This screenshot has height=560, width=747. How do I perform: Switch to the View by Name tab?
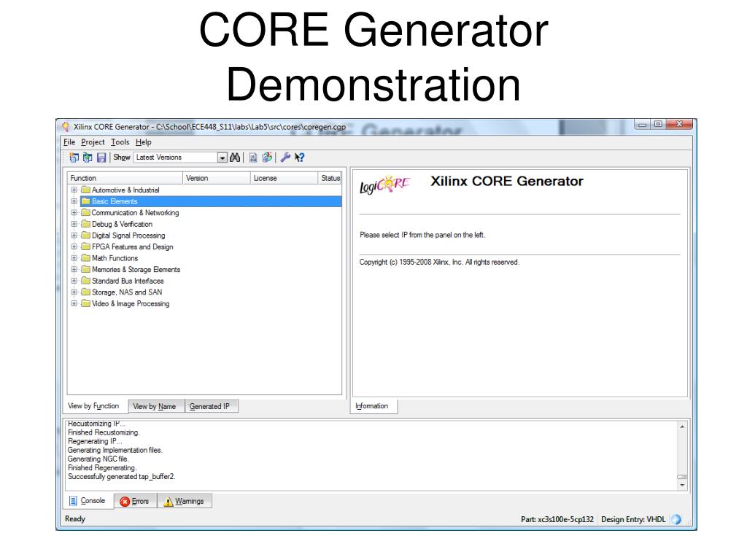[x=155, y=406]
